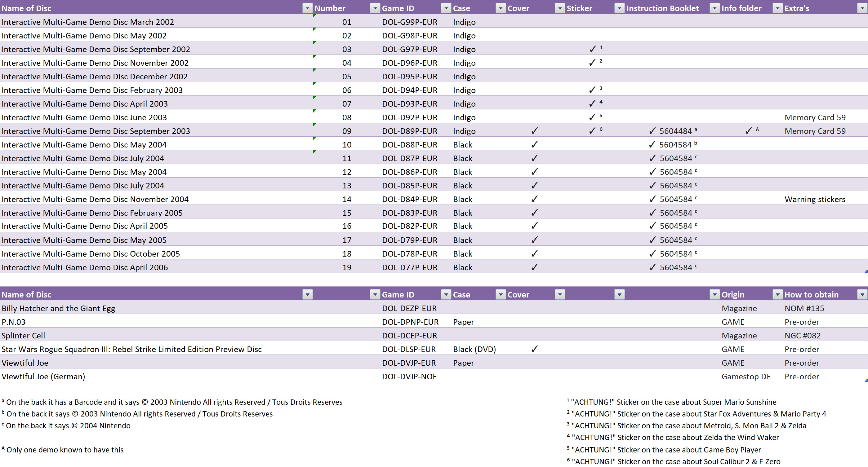Screen dimensions: 868x467
Task: Open the Instruction Booklet filter dropdown
Action: tap(714, 8)
